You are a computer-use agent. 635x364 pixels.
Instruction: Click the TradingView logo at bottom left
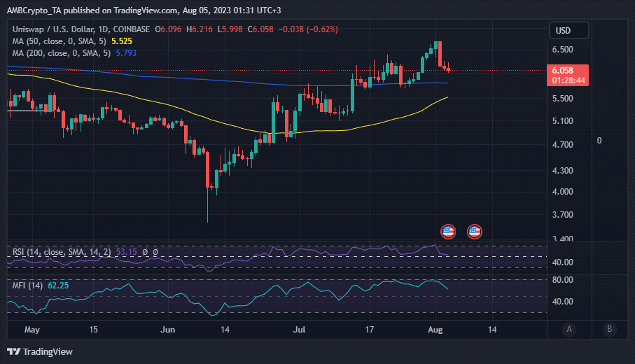[x=40, y=351]
